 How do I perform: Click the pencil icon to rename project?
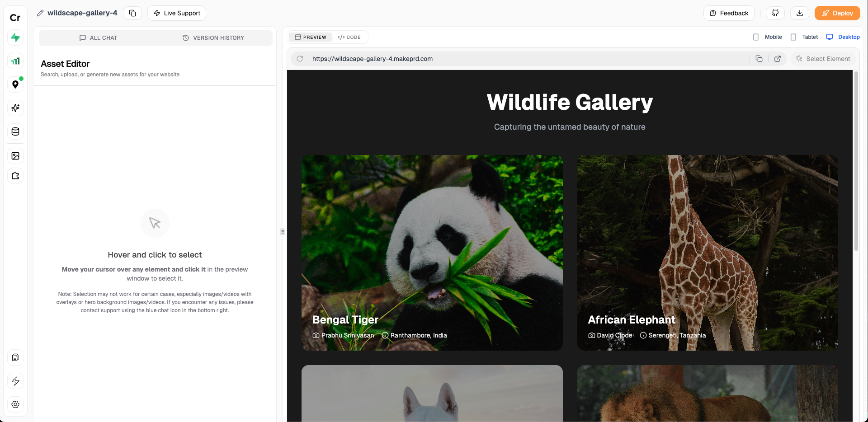40,13
